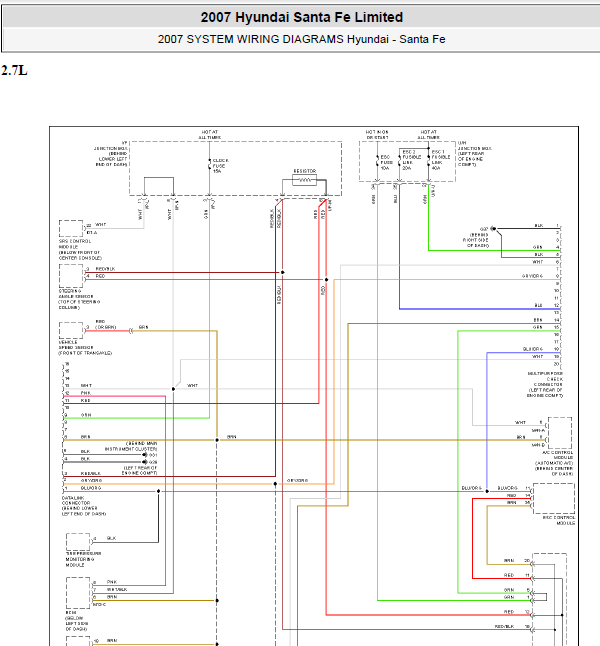Click the 'VEHICLE SPEED SENSOR' label
The image size is (600, 646).
coord(85,347)
